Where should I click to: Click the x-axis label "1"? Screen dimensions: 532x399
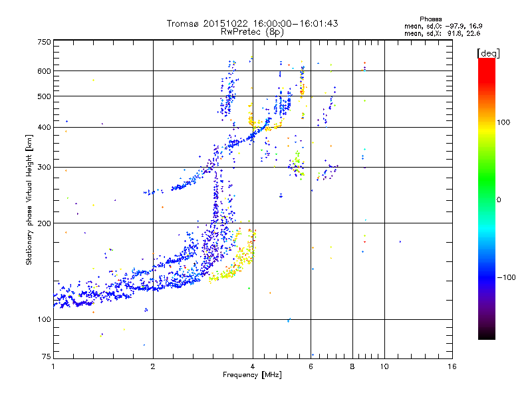[x=53, y=366]
